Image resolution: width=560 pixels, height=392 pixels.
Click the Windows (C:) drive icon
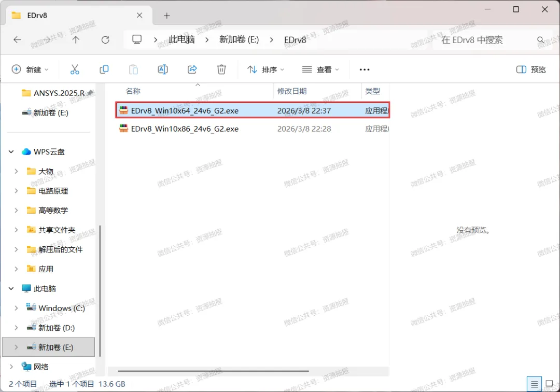(x=31, y=308)
